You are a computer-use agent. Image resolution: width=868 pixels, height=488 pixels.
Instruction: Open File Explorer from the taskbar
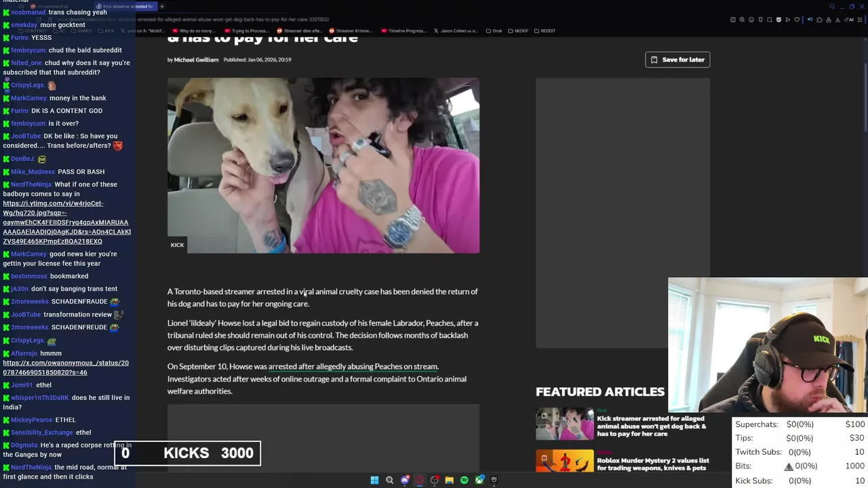coord(449,480)
